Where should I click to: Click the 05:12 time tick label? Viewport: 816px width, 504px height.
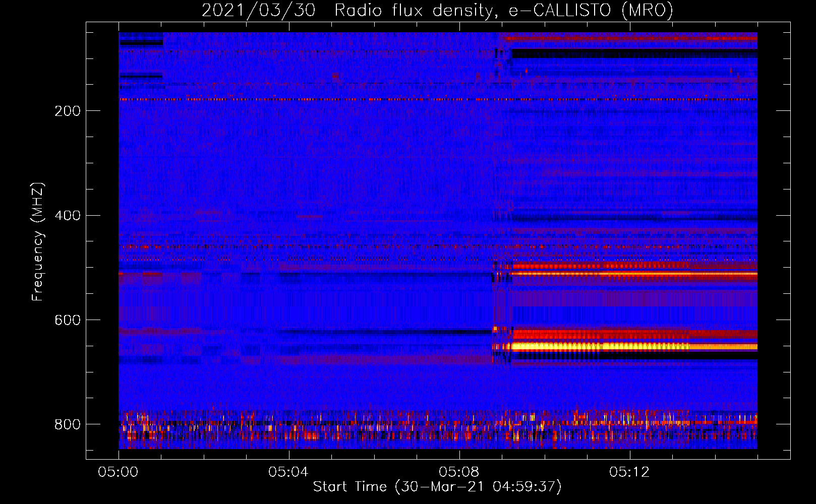tap(629, 472)
